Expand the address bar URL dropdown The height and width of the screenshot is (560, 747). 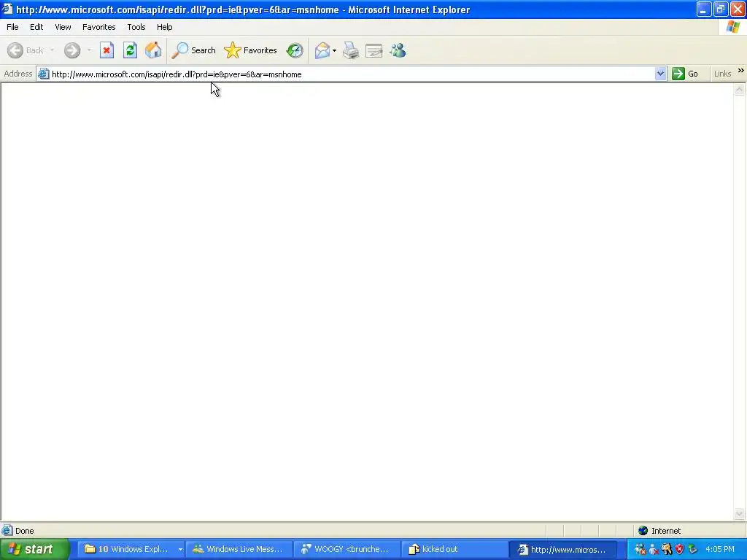tap(660, 74)
